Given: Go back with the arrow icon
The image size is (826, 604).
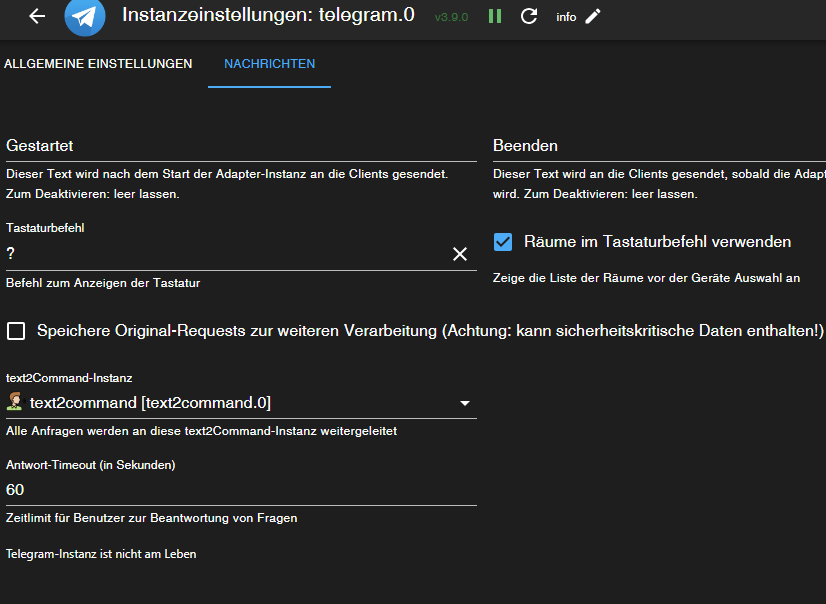Looking at the screenshot, I should 37,16.
